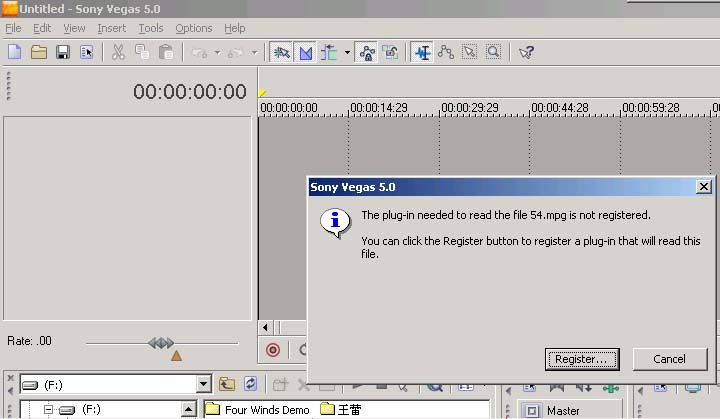Paste using the clipboard icon
This screenshot has height=419, width=720.
click(166, 52)
